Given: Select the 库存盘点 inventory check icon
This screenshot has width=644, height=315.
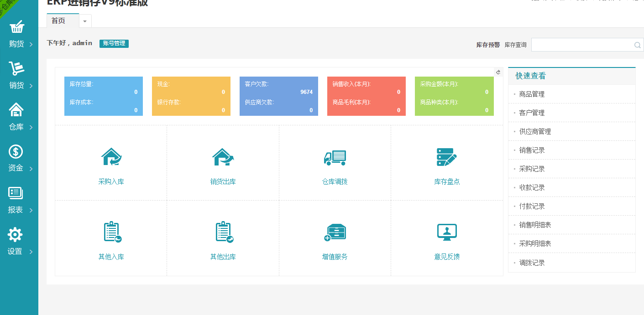Looking at the screenshot, I should click(x=446, y=157).
